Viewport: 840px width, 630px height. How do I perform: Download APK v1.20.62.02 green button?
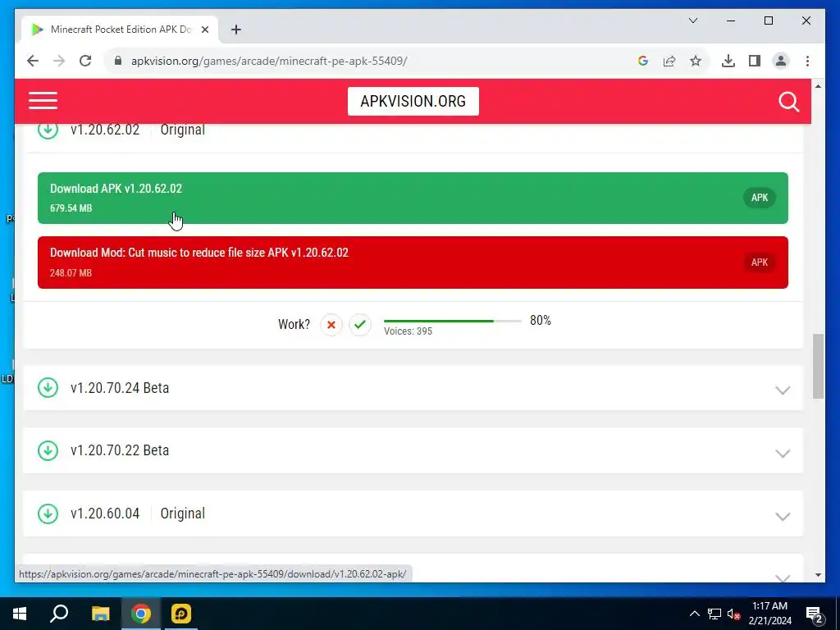coord(413,198)
